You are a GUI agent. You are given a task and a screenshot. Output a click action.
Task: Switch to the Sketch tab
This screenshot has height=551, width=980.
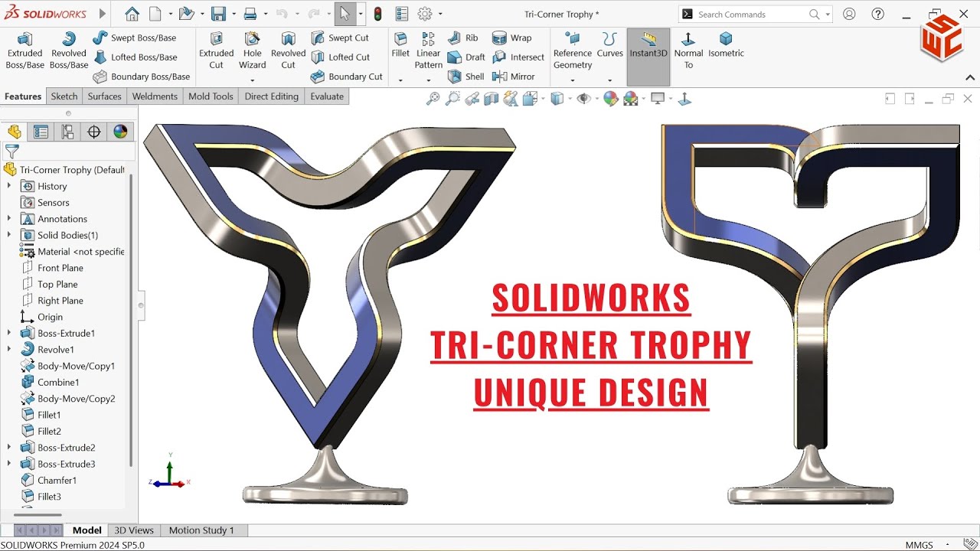point(64,96)
